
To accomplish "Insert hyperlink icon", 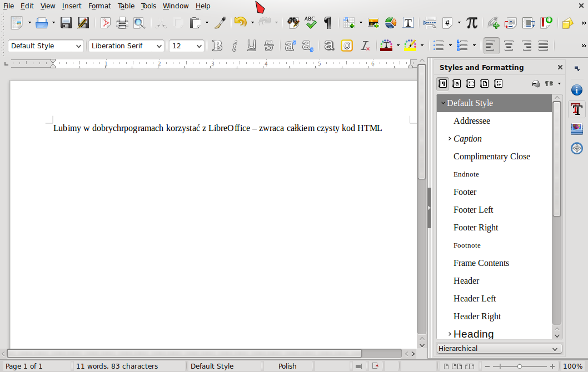I will pos(494,23).
